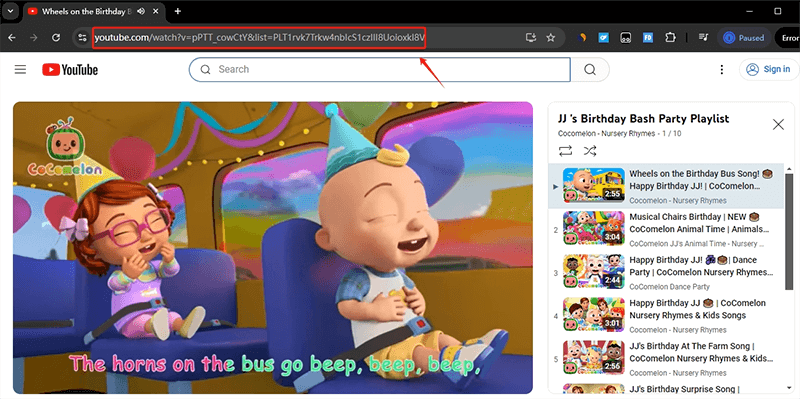800x399 pixels.
Task: Toggle loop playlist button
Action: tap(565, 151)
